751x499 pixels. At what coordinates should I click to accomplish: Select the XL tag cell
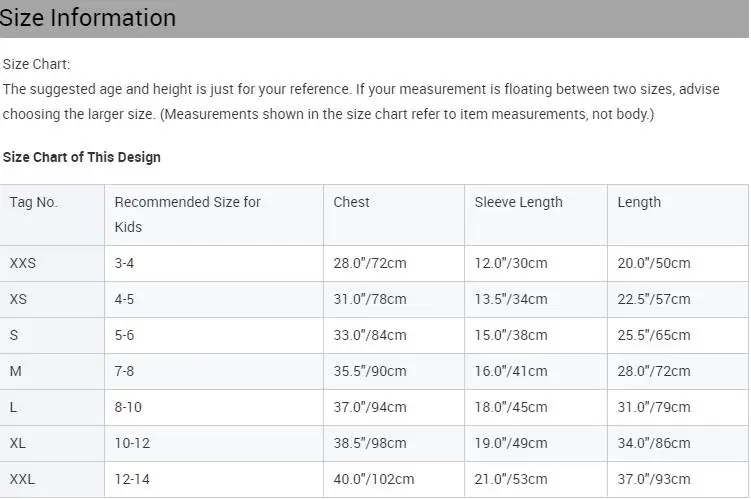click(18, 444)
